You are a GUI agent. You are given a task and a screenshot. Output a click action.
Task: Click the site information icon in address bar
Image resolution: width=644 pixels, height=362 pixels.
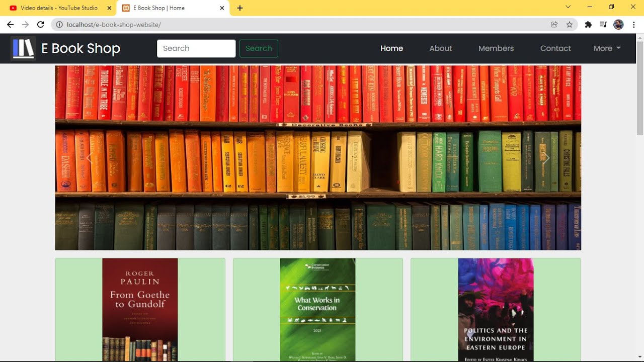pyautogui.click(x=59, y=24)
